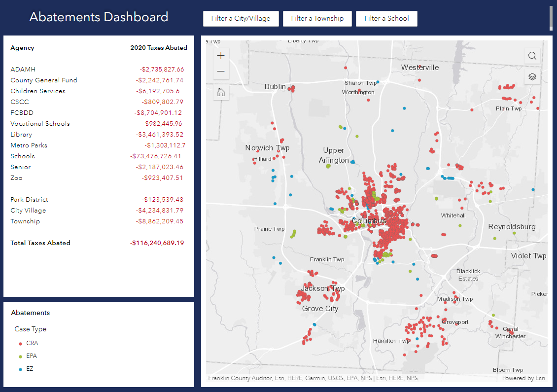Viewport: 557px width, 392px height.
Task: Click the Hamilton Twp map label
Action: [x=391, y=340]
